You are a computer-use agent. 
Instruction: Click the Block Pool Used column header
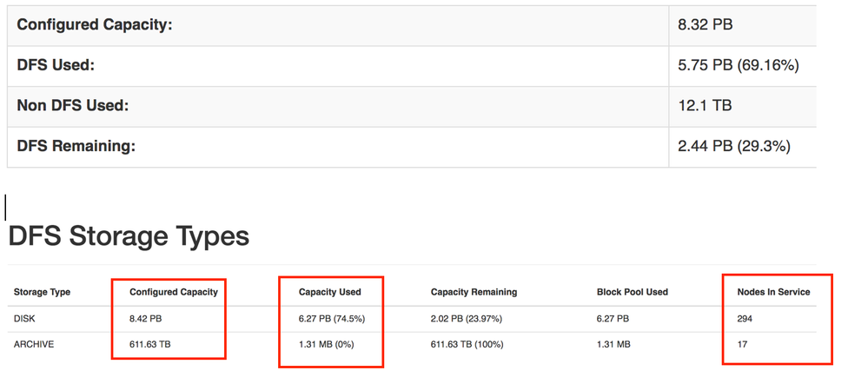point(633,292)
